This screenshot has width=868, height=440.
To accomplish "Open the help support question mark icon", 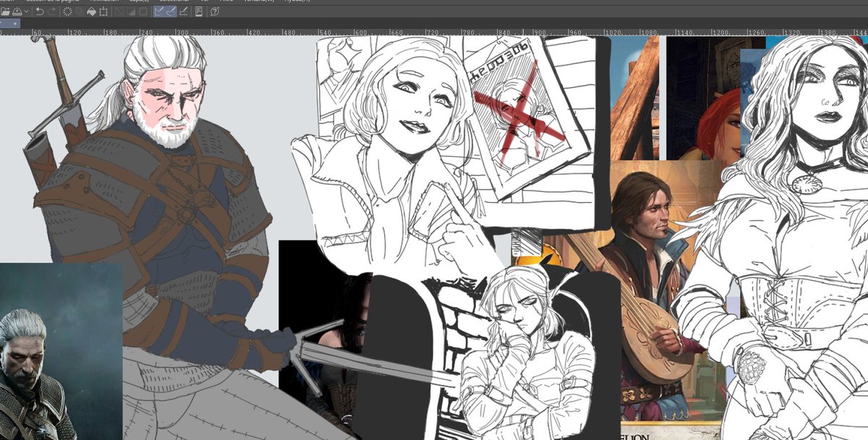I will (215, 12).
